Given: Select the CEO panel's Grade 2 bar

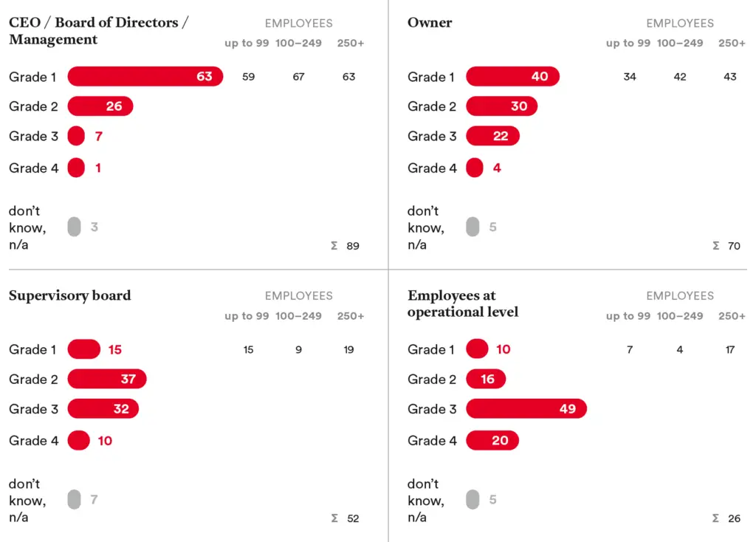Looking at the screenshot, I should (x=100, y=106).
